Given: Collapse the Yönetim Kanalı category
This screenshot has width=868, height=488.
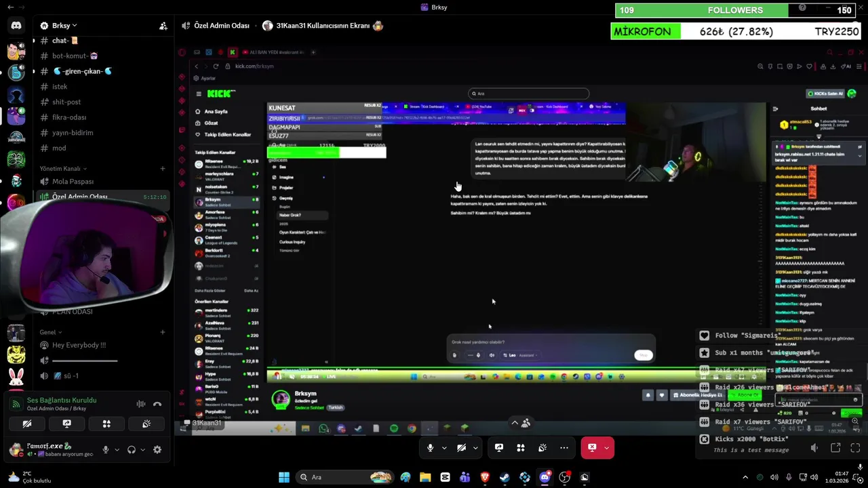Looking at the screenshot, I should pos(64,168).
